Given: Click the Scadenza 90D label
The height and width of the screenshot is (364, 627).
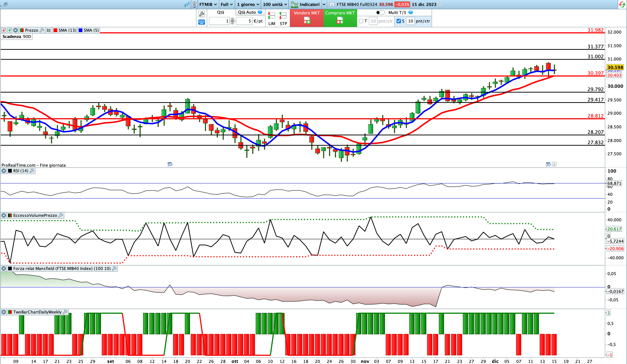Looking at the screenshot, I should click(x=17, y=37).
